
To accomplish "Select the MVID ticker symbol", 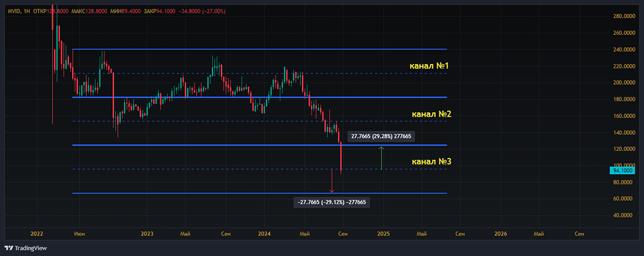I will (14, 11).
